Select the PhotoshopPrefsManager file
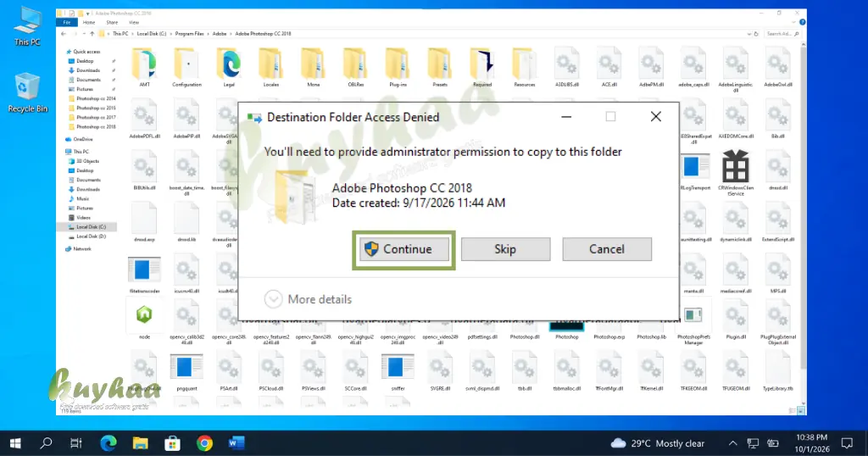Viewport: 868px width, 456px height. [x=693, y=326]
